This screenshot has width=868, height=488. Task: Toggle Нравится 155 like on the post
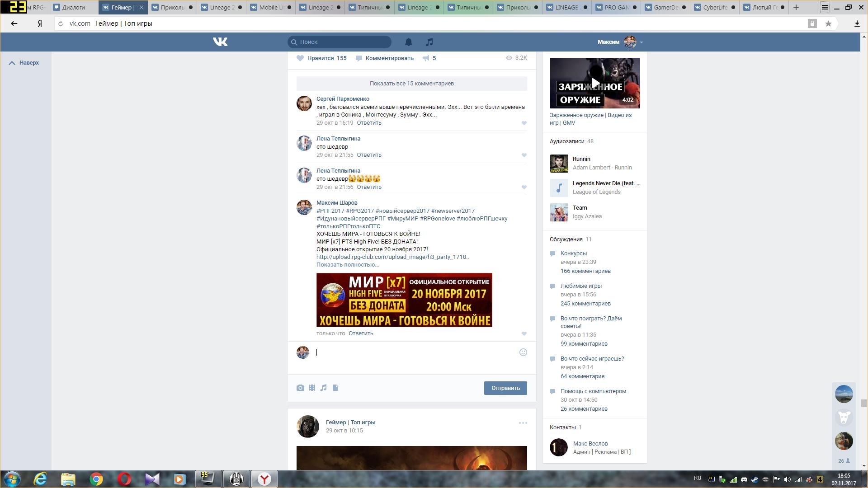point(321,58)
